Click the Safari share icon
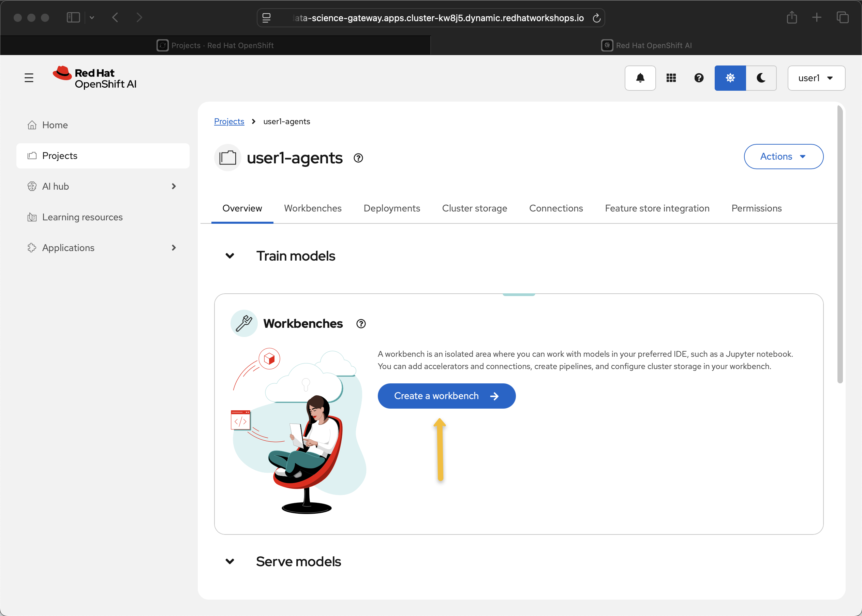This screenshot has width=862, height=616. tap(791, 17)
